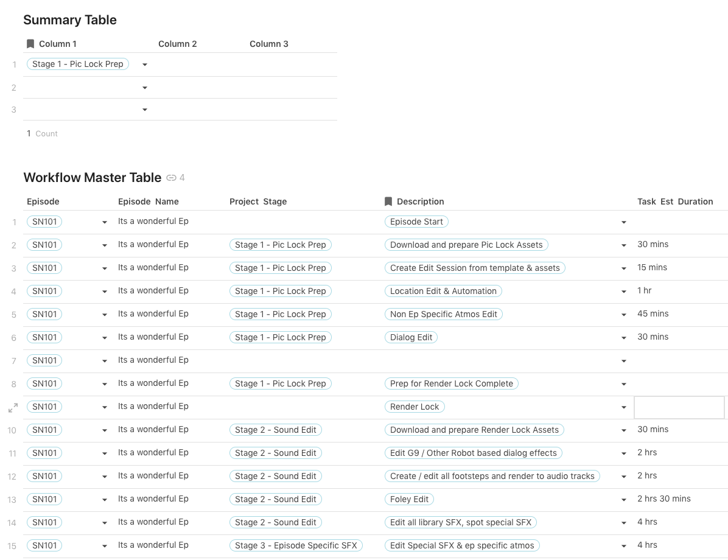Click the Stage 3 - Episode Specific SFX chip
The width and height of the screenshot is (728, 560).
(x=296, y=545)
